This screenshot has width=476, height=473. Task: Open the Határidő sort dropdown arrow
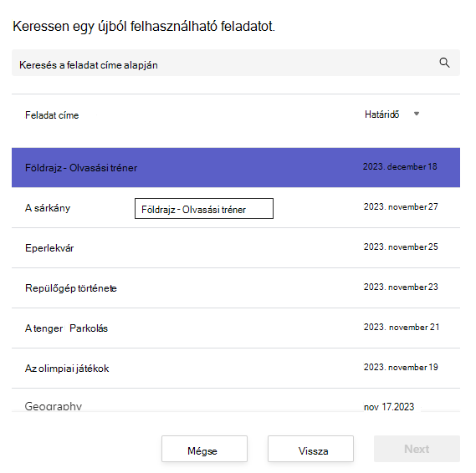click(x=417, y=114)
